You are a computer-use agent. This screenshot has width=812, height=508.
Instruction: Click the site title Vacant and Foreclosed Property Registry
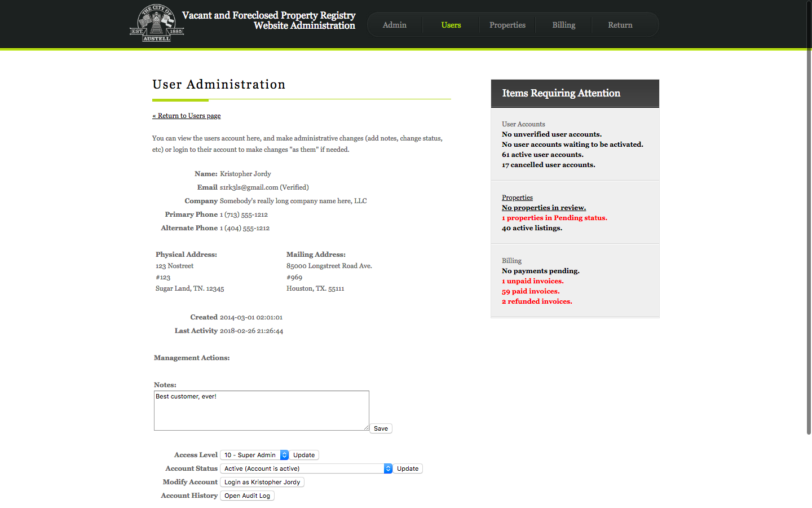click(268, 15)
